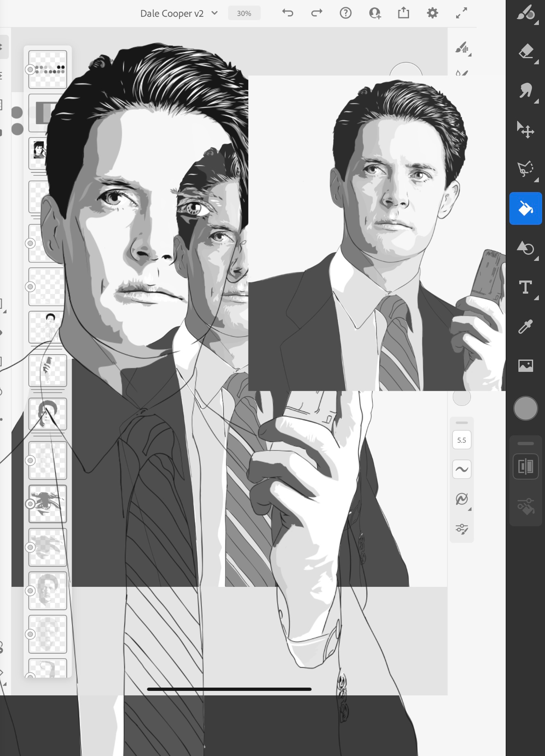This screenshot has height=756, width=545.
Task: Open the brush smoothing control
Action: coord(461,469)
